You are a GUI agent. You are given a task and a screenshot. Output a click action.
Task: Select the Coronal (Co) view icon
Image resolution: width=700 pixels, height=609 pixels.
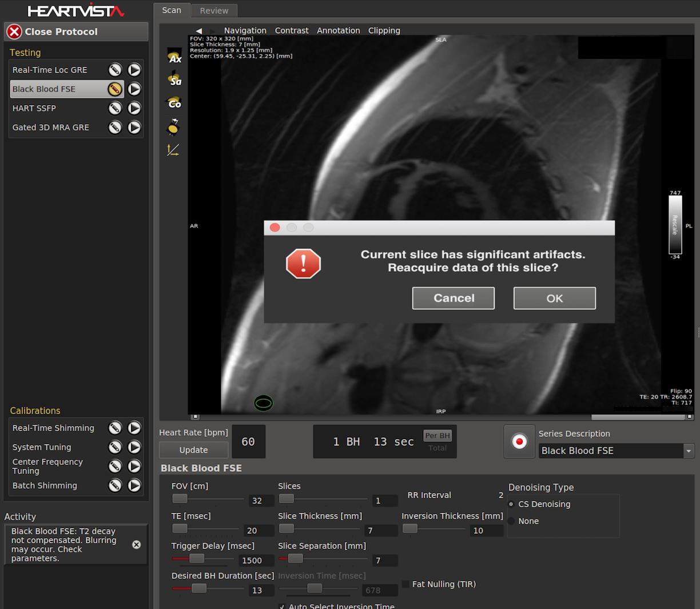pyautogui.click(x=174, y=102)
